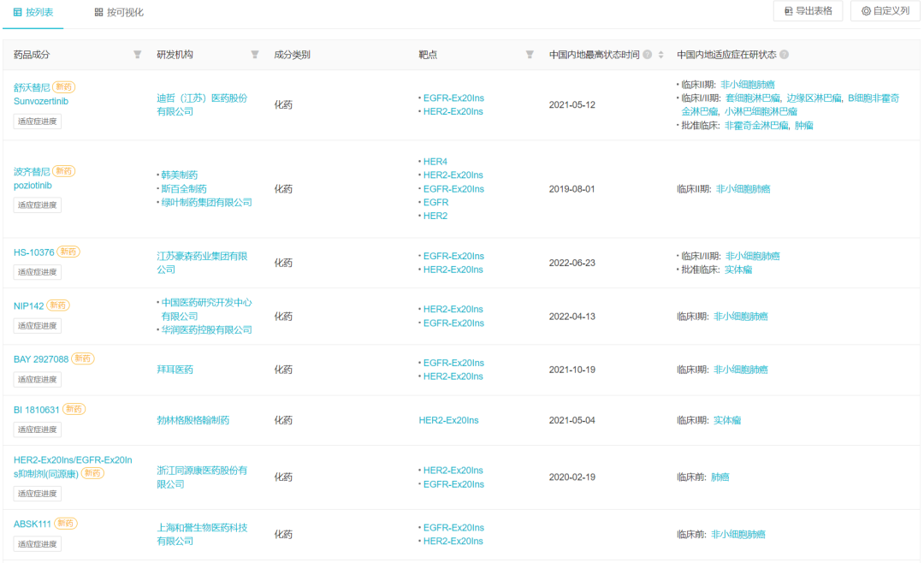Click 适应症进度 under 舒沃替尼
This screenshot has width=924, height=563.
[37, 121]
